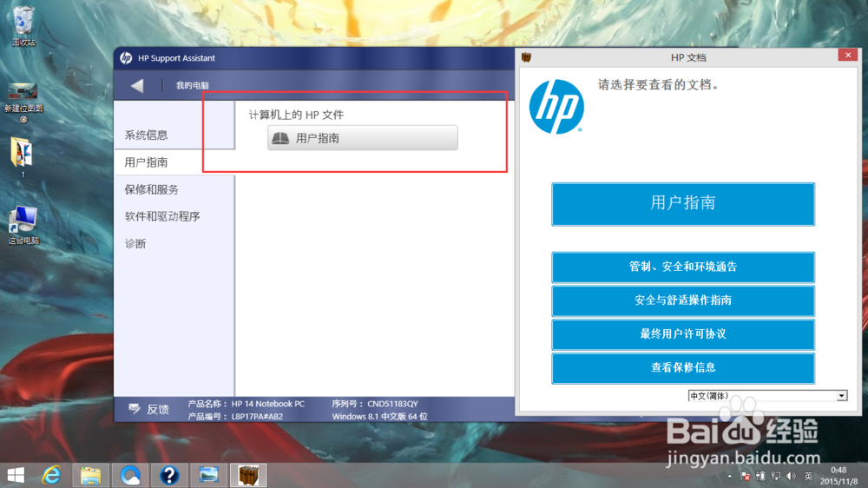Click 请选择要查看的文档 prompt text

(x=658, y=85)
